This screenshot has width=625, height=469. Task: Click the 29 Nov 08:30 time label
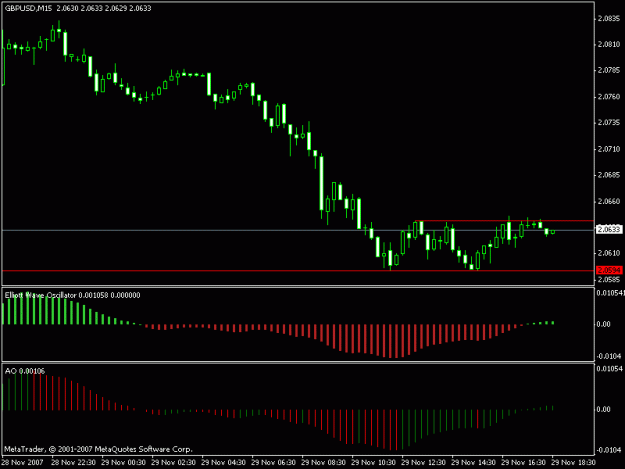[x=323, y=462]
